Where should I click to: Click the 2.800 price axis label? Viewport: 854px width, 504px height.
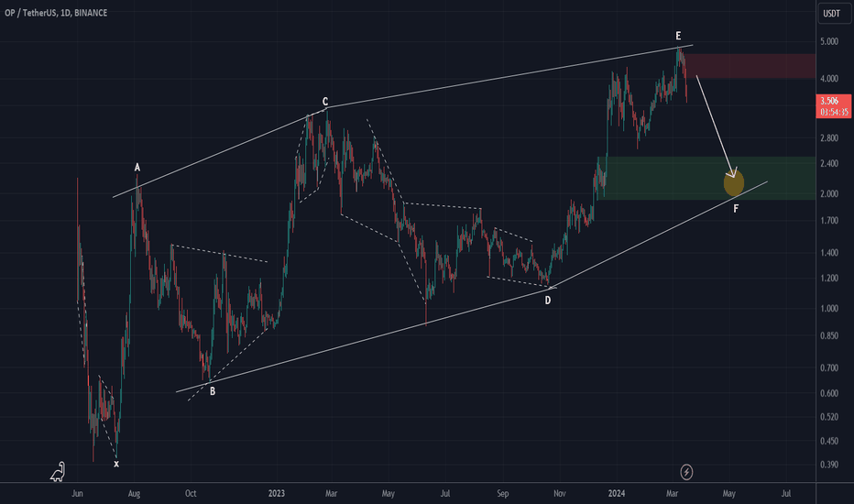pos(829,137)
